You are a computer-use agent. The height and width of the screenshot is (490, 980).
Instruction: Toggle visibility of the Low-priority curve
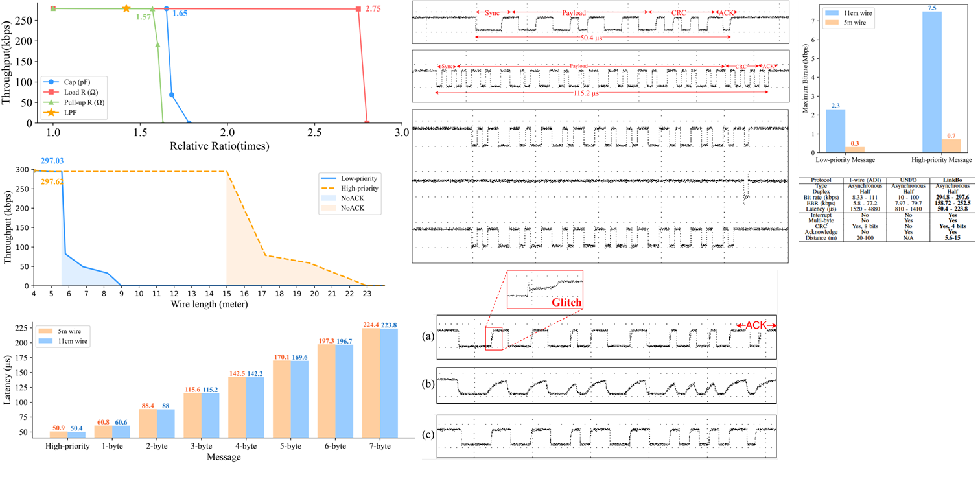pyautogui.click(x=329, y=178)
